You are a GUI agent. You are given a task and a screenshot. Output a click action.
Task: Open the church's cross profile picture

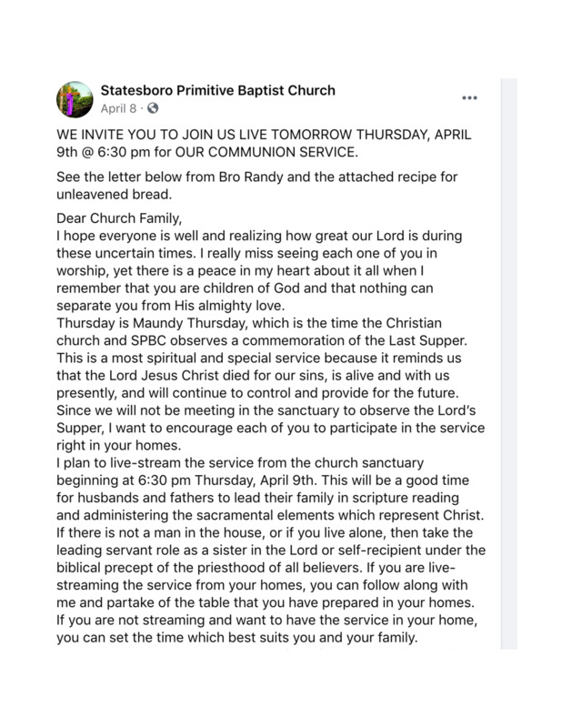tap(75, 99)
